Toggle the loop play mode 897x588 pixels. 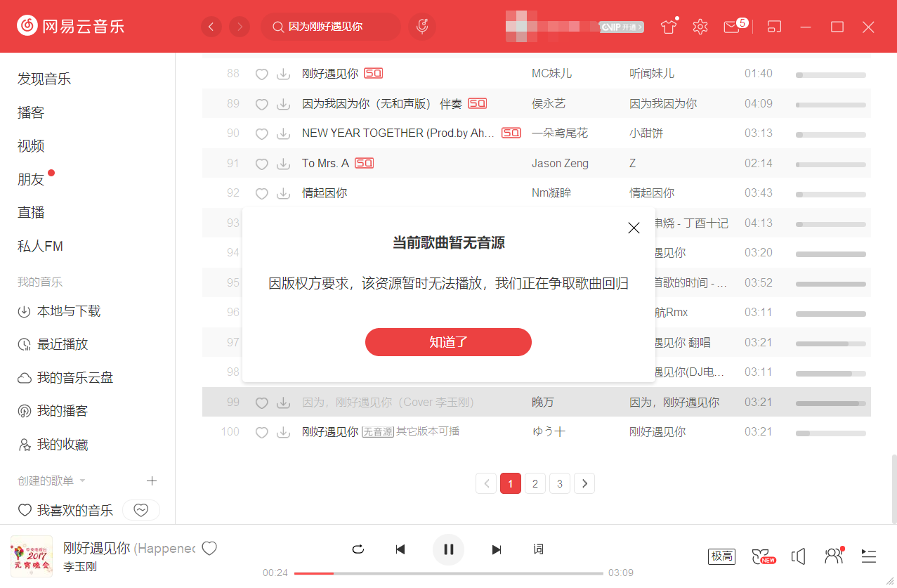(x=358, y=549)
